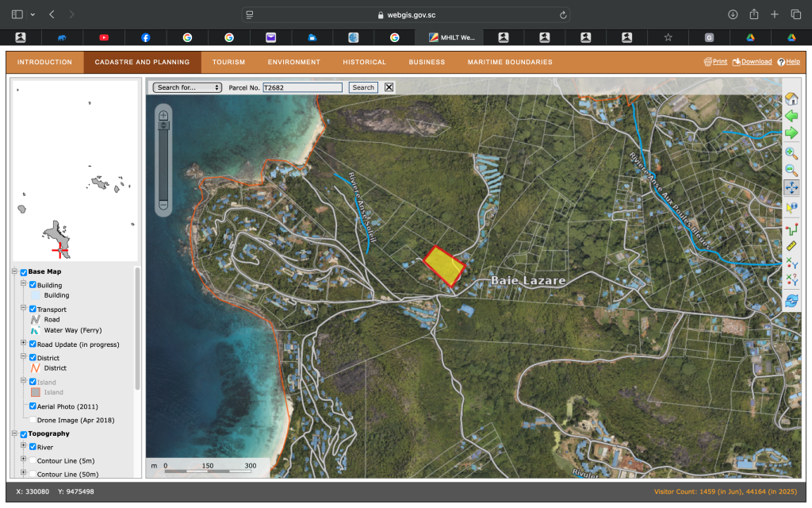This screenshot has width=812, height=508.
Task: Select the zoom out magnifier tool
Action: coord(791,170)
